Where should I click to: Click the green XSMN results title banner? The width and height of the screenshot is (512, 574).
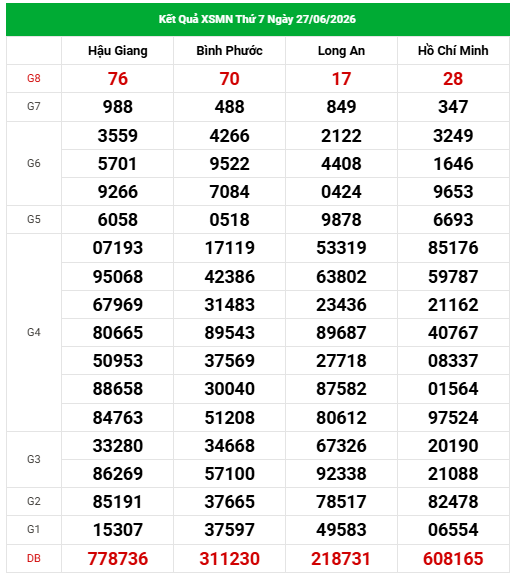[x=257, y=19]
